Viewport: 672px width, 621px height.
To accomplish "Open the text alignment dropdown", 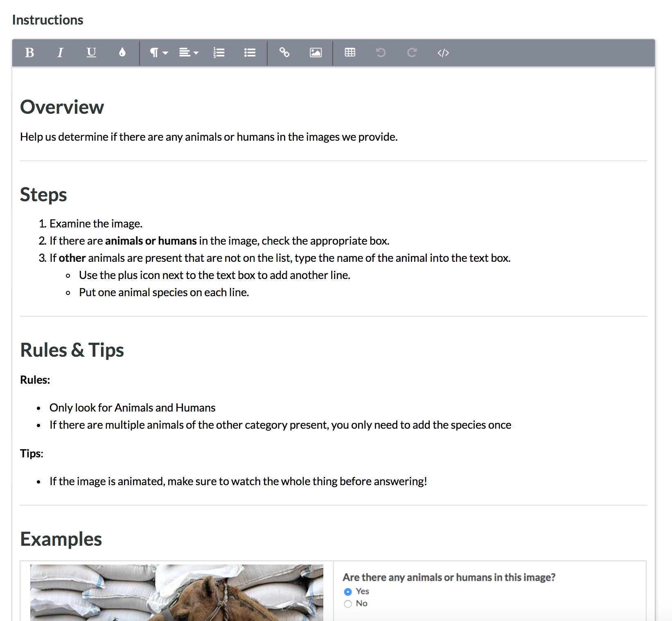I will pyautogui.click(x=188, y=52).
